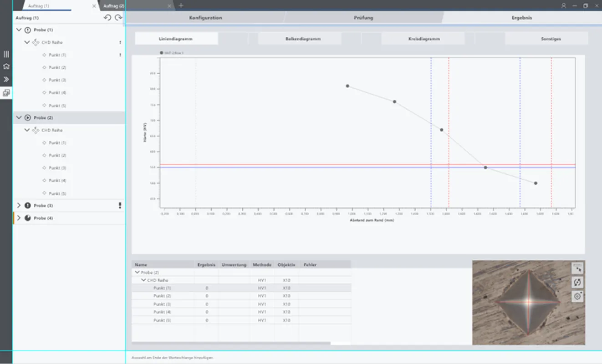Click the Ergebnis column header
This screenshot has width=602, height=364.
(x=206, y=264)
